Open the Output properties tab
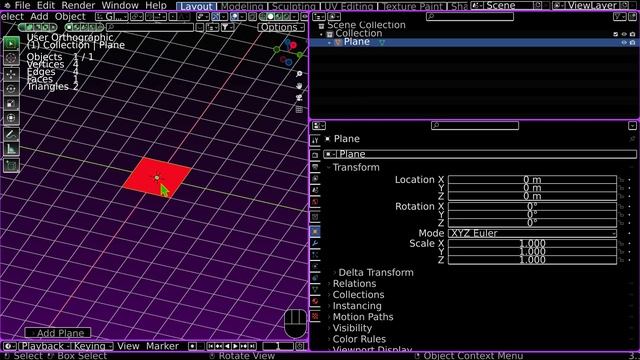 tap(315, 167)
